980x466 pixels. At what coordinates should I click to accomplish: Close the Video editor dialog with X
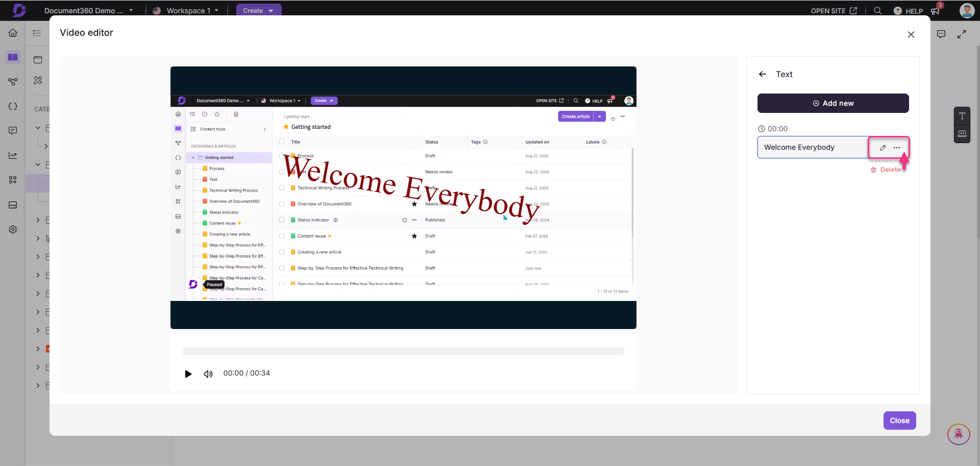911,35
